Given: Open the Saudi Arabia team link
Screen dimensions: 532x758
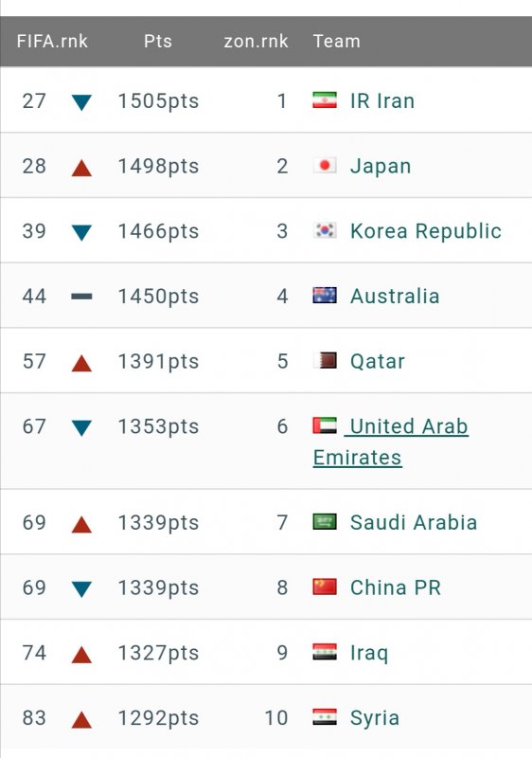Looking at the screenshot, I should click(x=414, y=523).
